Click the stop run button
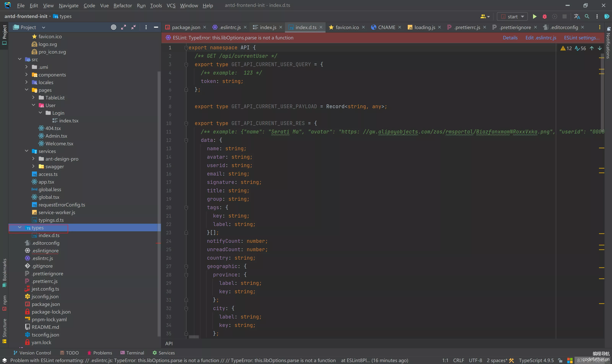This screenshot has height=364, width=612. click(565, 16)
